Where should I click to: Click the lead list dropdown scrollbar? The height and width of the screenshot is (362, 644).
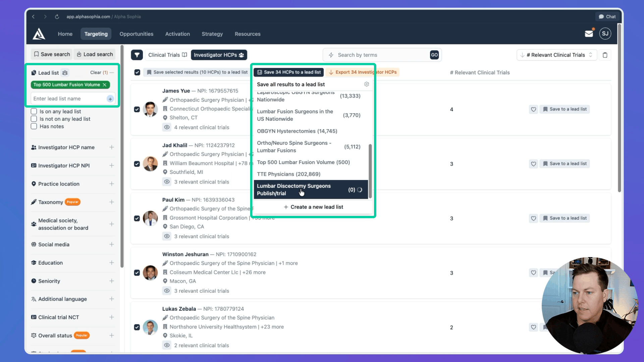point(370,170)
